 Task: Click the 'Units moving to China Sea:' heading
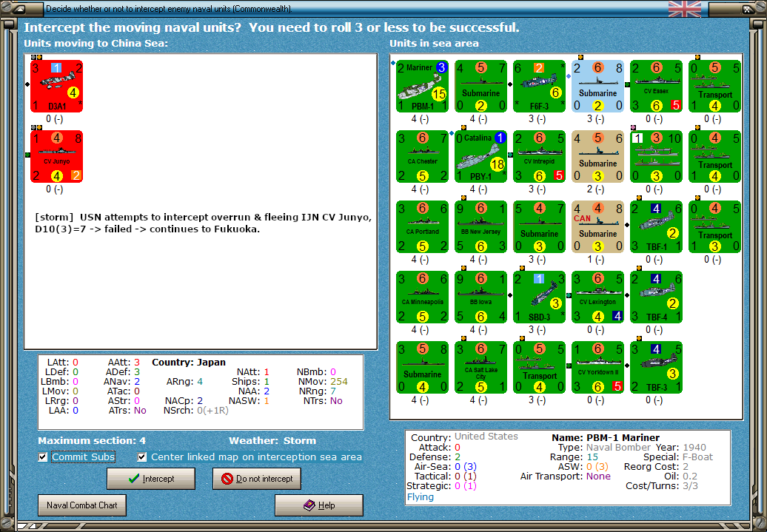coord(96,43)
